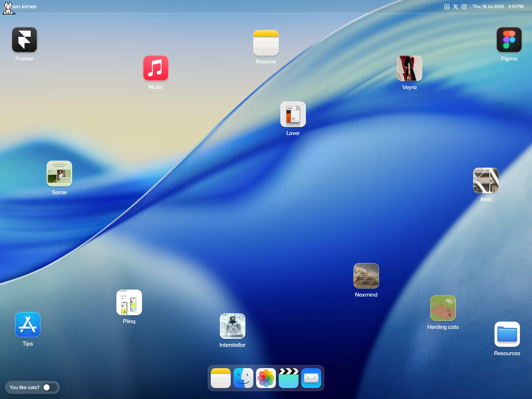Viewport: 532px width, 399px height.
Task: Open the LinkedIn link in the menu bar
Action: point(447,7)
